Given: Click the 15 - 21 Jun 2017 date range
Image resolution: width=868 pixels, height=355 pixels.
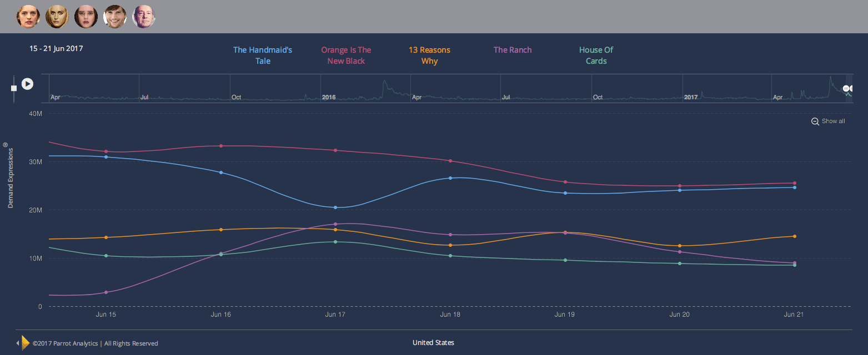Looking at the screenshot, I should [x=56, y=48].
